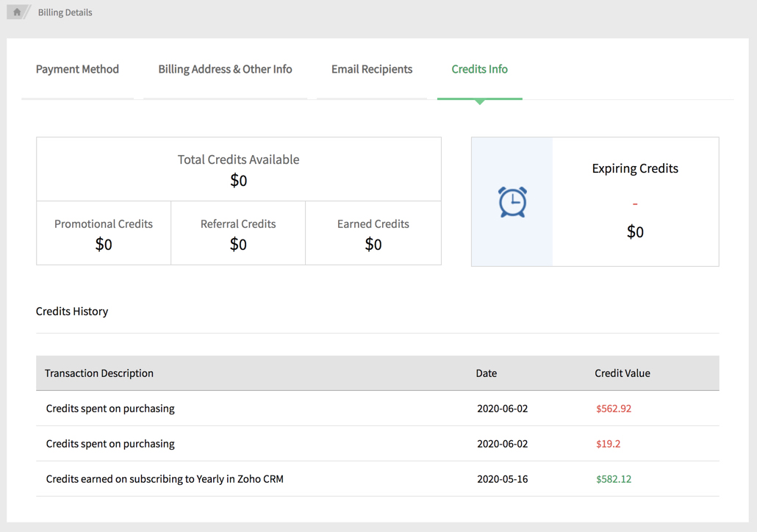The width and height of the screenshot is (757, 532).
Task: Click the home icon in the breadcrumb
Action: [x=18, y=12]
